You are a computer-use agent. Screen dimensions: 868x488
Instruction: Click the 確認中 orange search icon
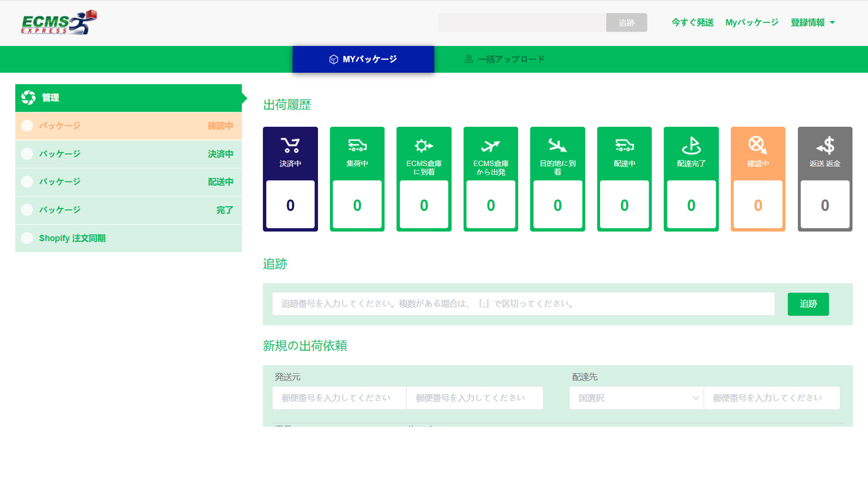click(x=758, y=145)
